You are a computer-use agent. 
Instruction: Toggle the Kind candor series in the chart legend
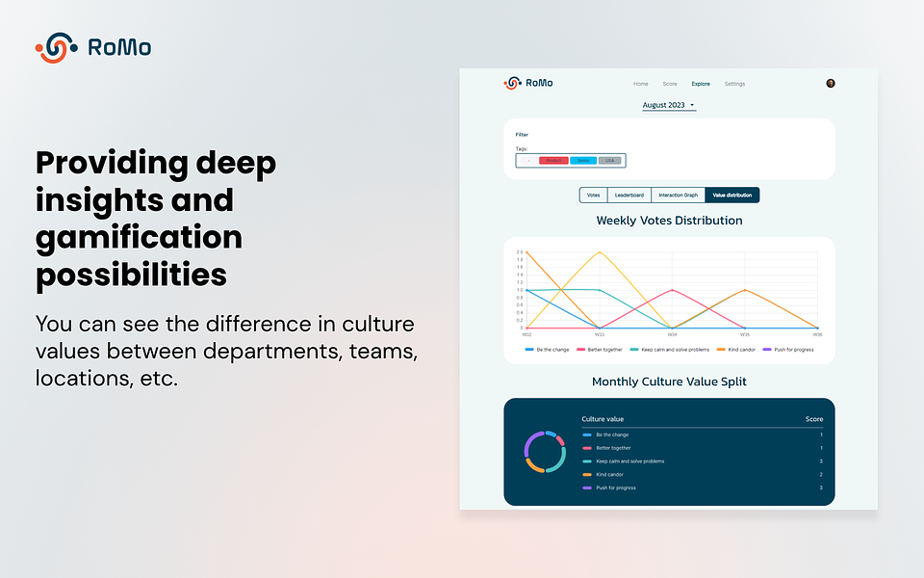tap(736, 350)
